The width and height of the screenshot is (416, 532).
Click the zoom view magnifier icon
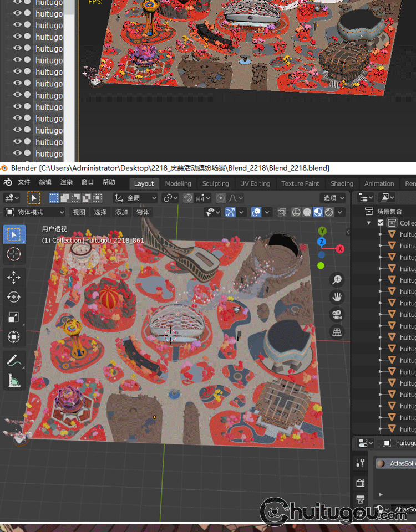pyautogui.click(x=337, y=280)
